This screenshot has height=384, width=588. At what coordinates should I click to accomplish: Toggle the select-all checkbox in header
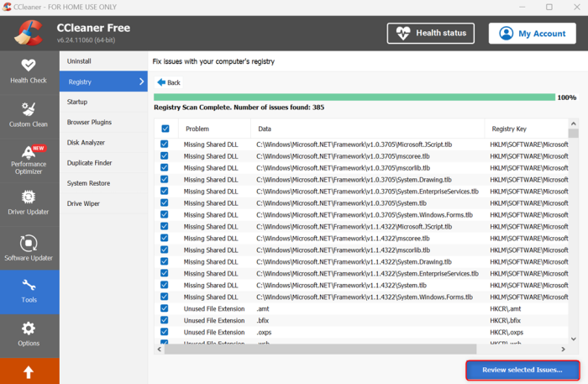165,129
